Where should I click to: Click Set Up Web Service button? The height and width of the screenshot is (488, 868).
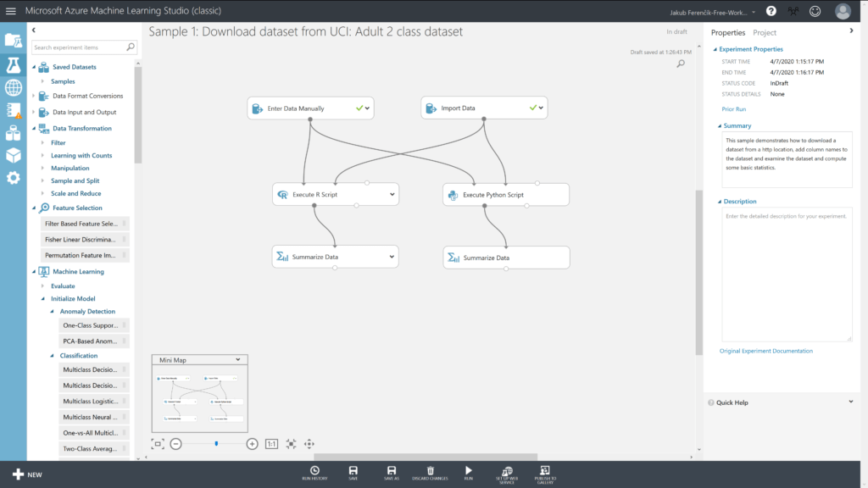point(507,474)
